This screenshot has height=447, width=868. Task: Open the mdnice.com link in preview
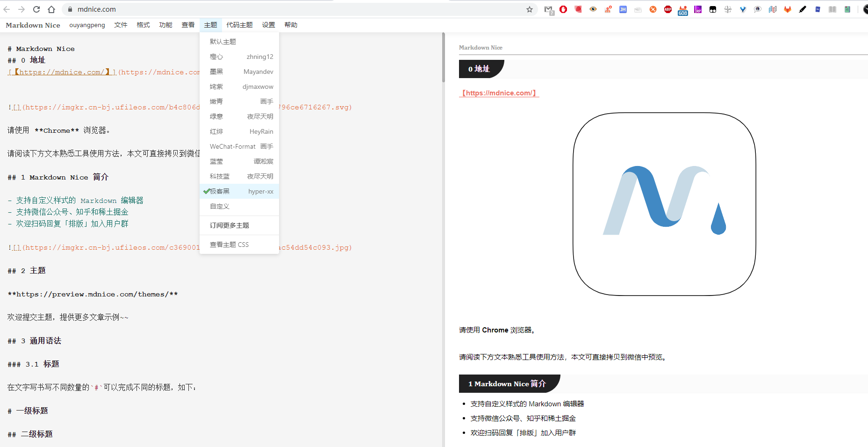(499, 93)
